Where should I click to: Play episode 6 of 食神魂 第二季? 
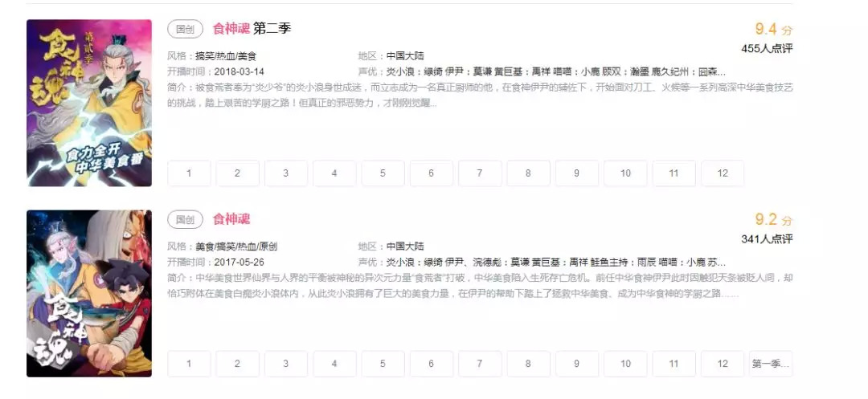[432, 173]
